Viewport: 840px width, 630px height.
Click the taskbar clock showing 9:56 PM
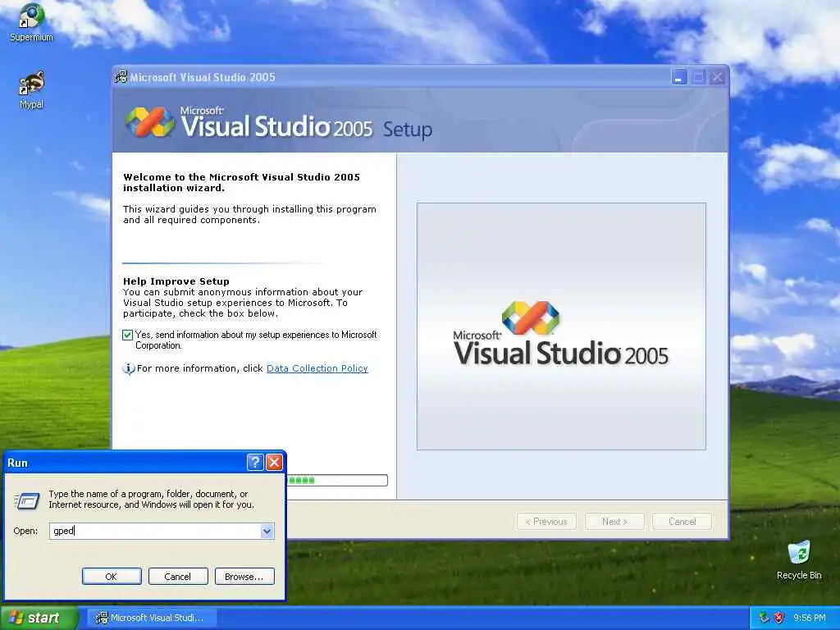click(x=810, y=618)
